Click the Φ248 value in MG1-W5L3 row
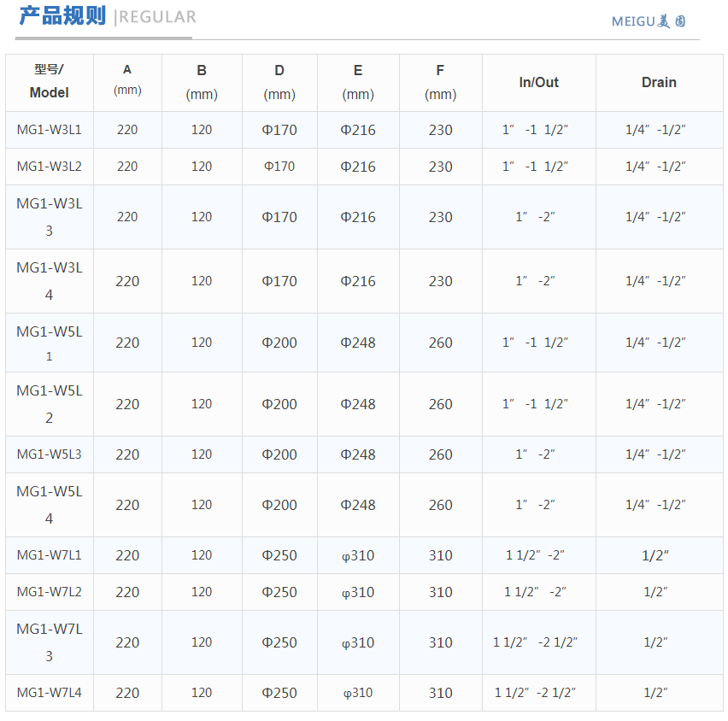The height and width of the screenshot is (721, 728). pos(358,454)
